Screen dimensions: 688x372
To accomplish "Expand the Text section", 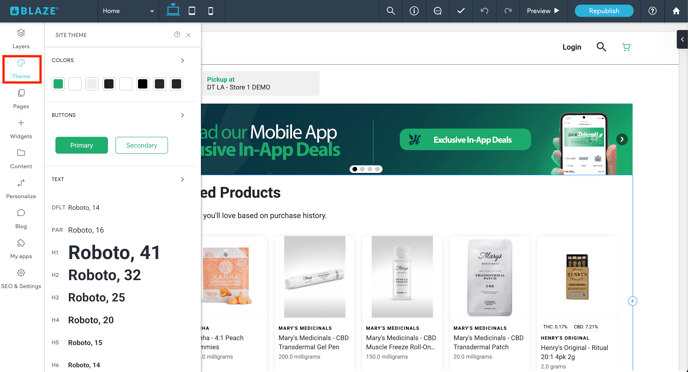I will pyautogui.click(x=182, y=179).
